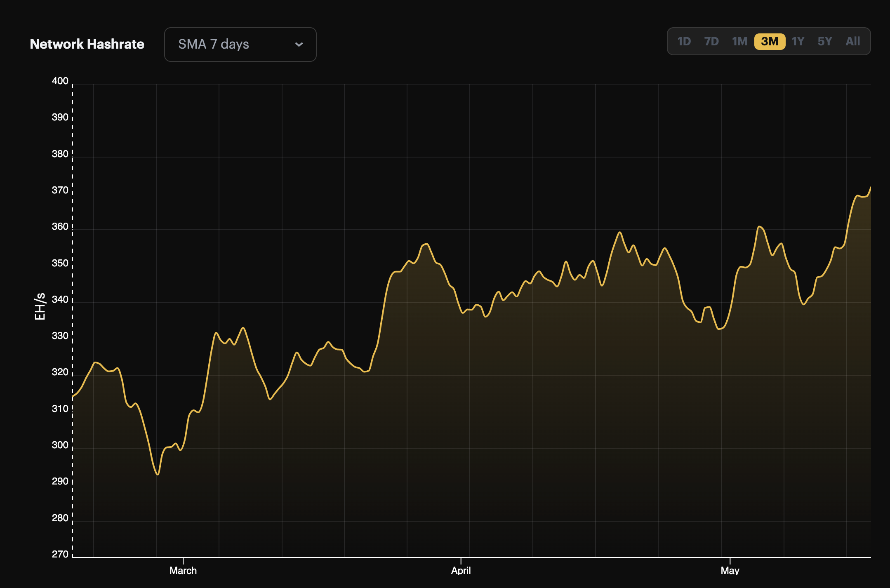This screenshot has height=588, width=890.
Task: Switch to the 7D time range
Action: click(x=711, y=41)
